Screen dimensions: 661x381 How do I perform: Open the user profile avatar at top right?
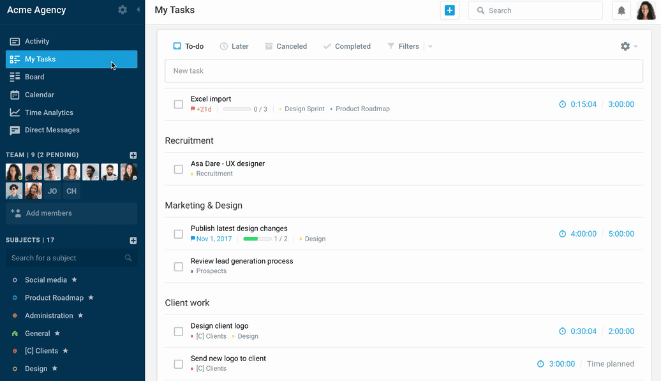click(646, 10)
